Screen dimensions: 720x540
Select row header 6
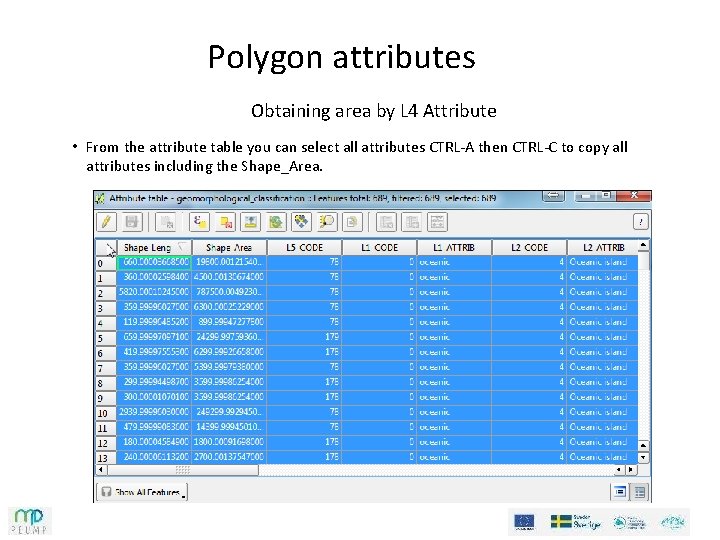tap(106, 353)
